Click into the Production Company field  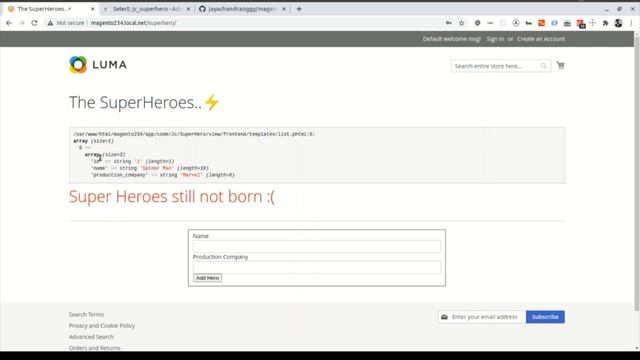coord(317,267)
